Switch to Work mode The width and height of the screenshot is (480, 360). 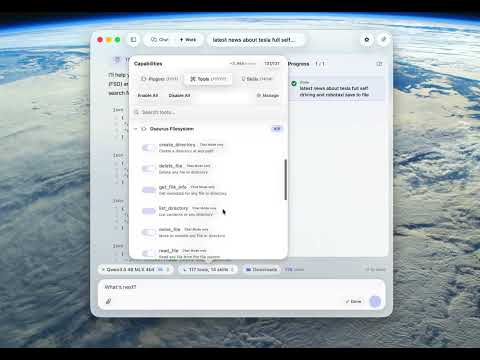pyautogui.click(x=188, y=40)
